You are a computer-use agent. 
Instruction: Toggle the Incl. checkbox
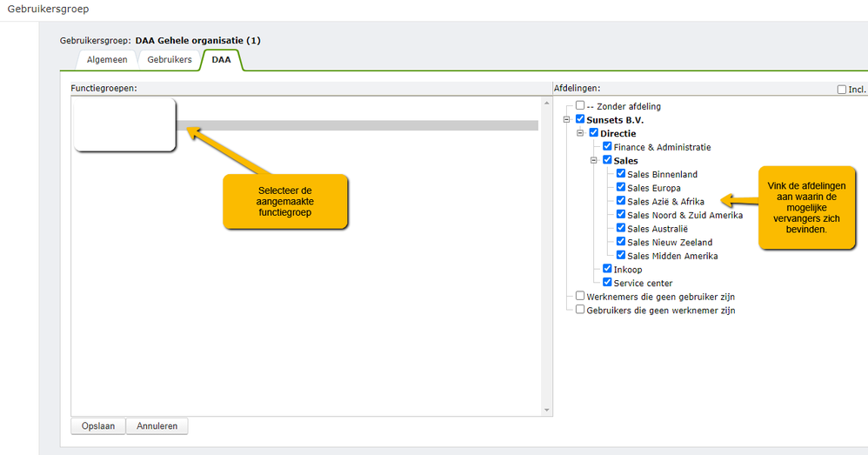coord(841,89)
